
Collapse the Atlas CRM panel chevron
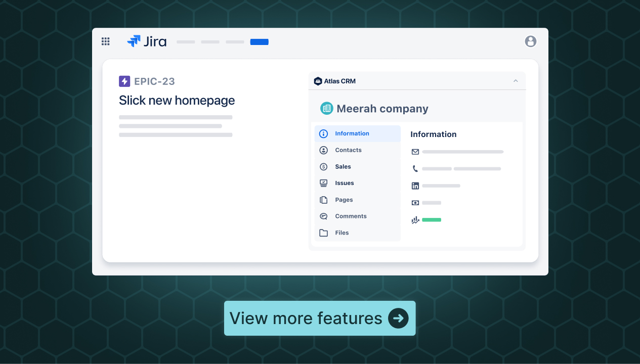click(516, 81)
